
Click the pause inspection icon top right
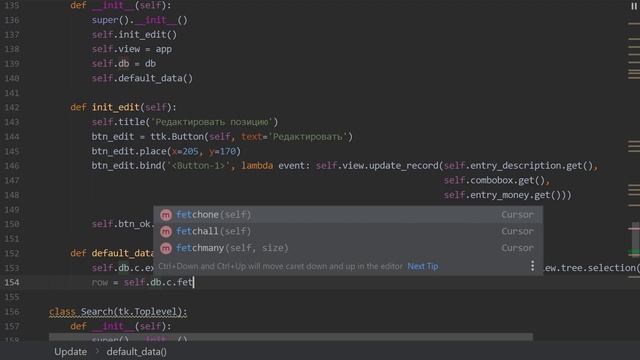pos(634,5)
